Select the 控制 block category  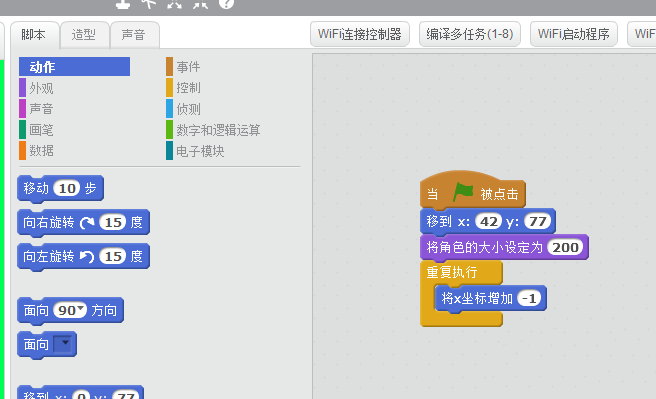[x=183, y=88]
